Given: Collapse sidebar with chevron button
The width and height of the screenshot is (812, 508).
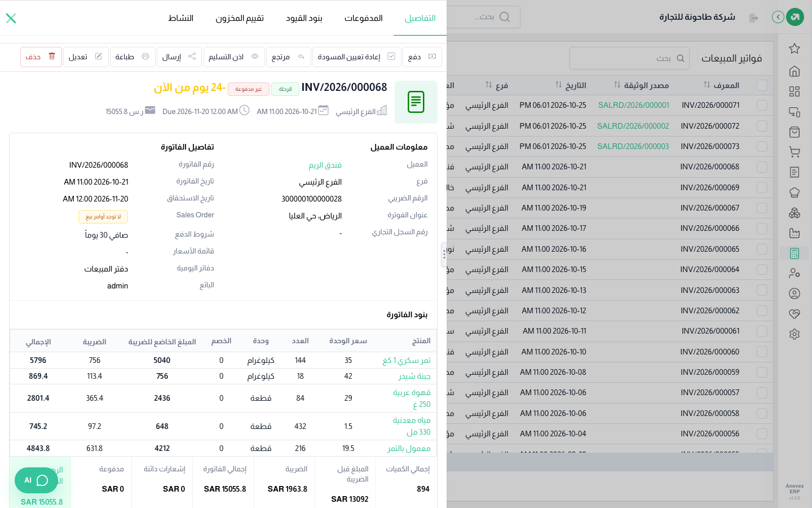Looking at the screenshot, I should coord(778,17).
